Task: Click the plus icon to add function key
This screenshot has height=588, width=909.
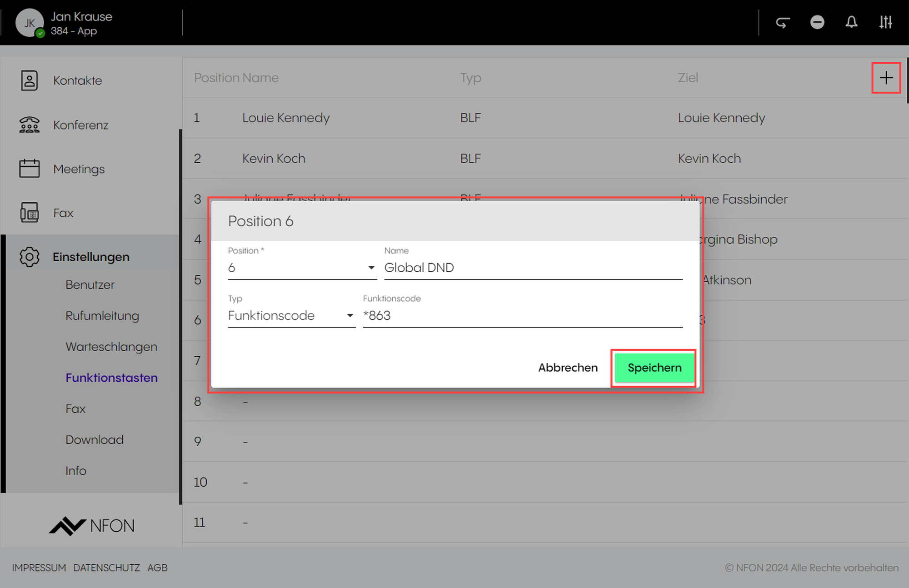Action: (x=886, y=78)
